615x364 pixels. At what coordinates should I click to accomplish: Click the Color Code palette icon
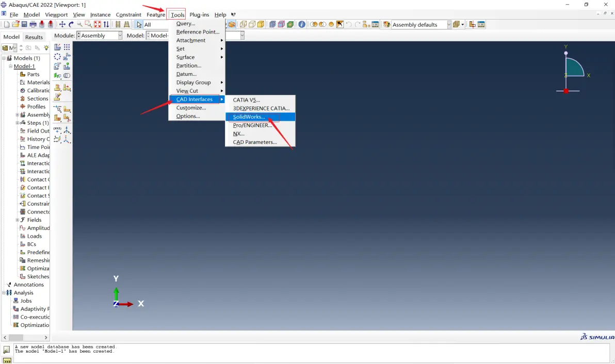[x=387, y=24]
